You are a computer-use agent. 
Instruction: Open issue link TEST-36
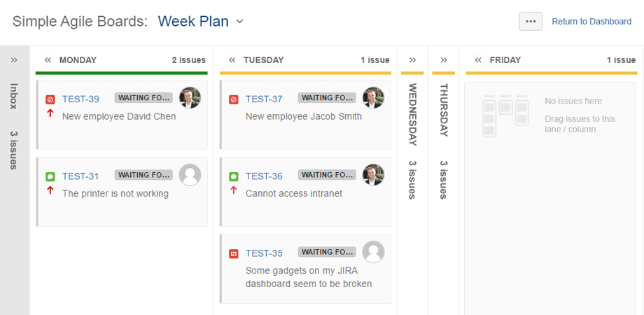click(x=264, y=176)
